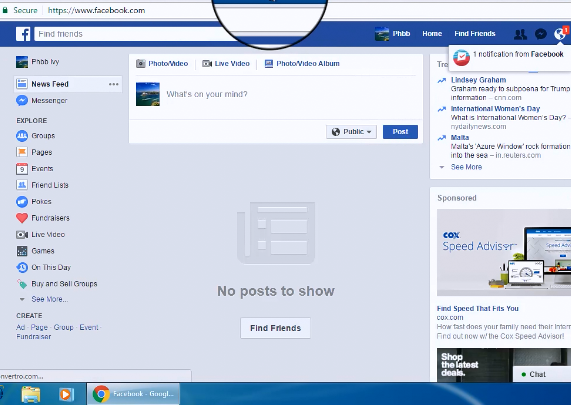The image size is (571, 405).
Task: Click the Create Fundraiser link
Action: (34, 337)
